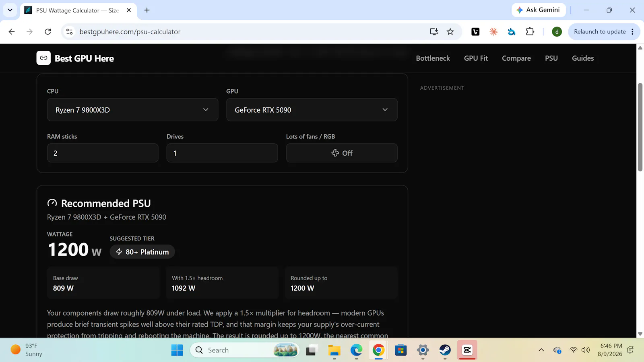Click the gauge icon beside Recommended PSU
The width and height of the screenshot is (644, 362).
[x=52, y=203]
